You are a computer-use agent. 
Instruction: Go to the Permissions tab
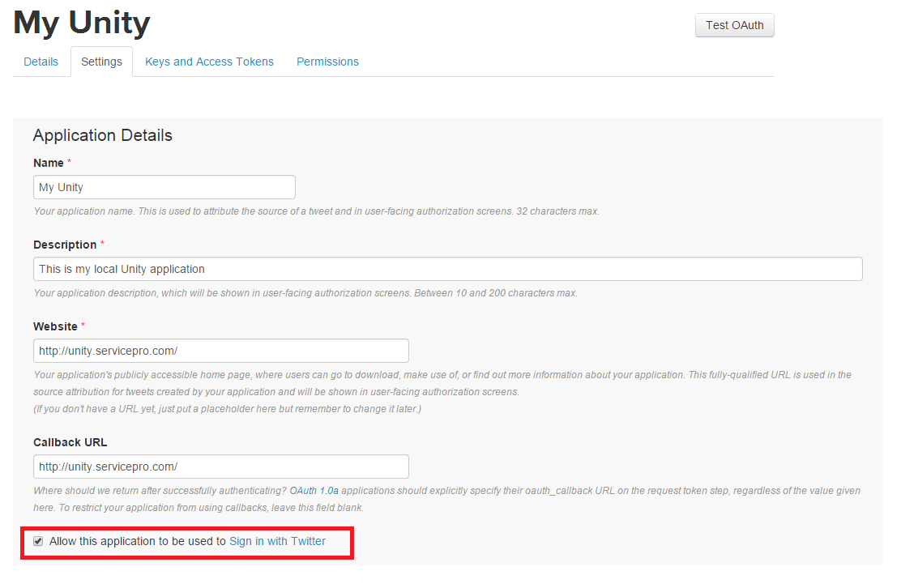point(327,62)
